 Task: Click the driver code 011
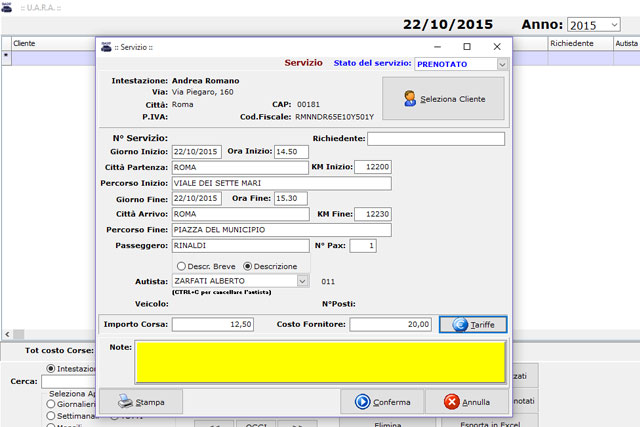coord(328,282)
